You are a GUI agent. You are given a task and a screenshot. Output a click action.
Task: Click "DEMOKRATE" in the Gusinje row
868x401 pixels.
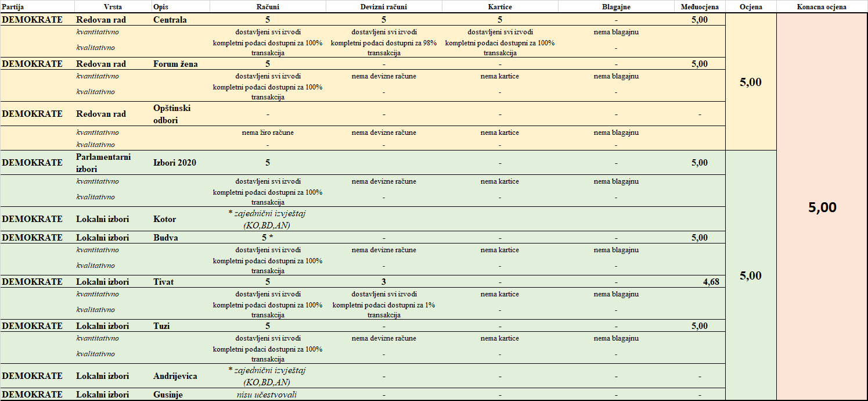click(x=32, y=395)
